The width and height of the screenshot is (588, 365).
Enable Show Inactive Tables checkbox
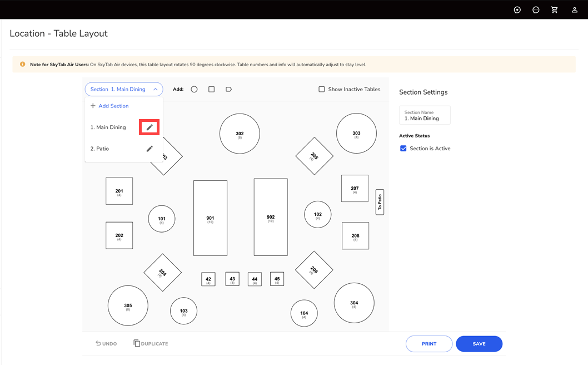point(322,89)
